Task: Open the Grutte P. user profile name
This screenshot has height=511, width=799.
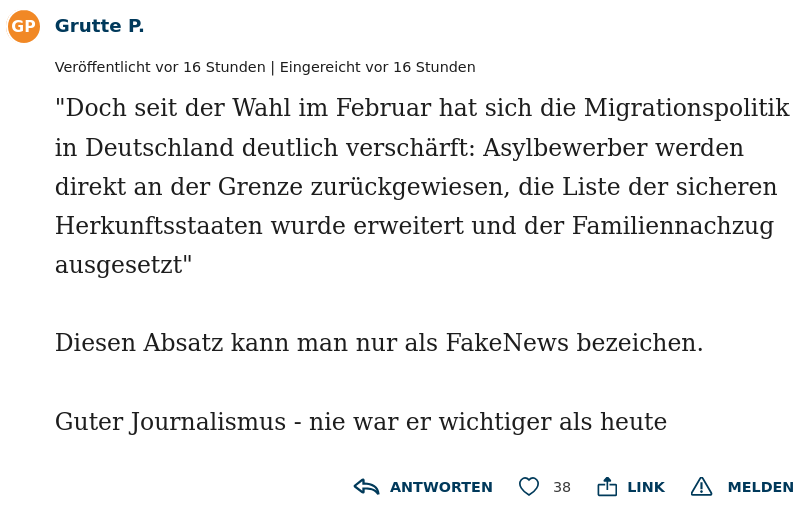Action: [99, 25]
